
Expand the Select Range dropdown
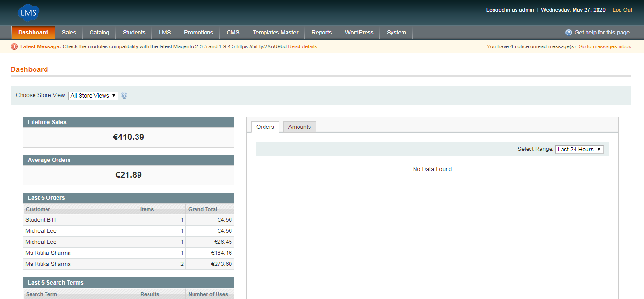[579, 149]
